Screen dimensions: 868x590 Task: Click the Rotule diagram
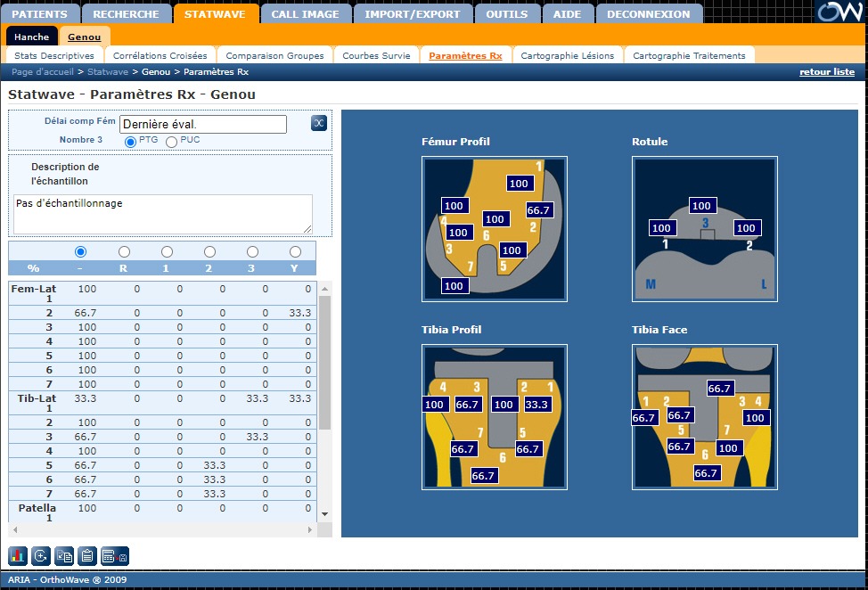pos(705,229)
